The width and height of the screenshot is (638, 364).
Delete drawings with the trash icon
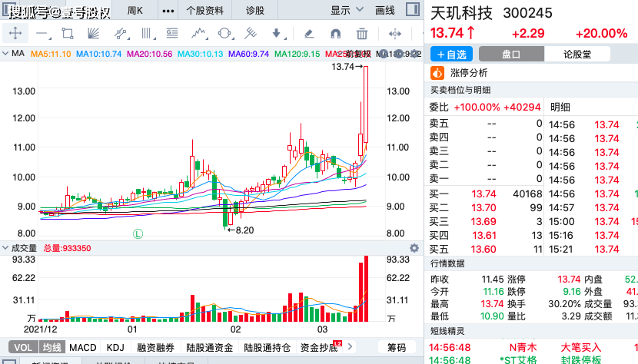[361, 34]
